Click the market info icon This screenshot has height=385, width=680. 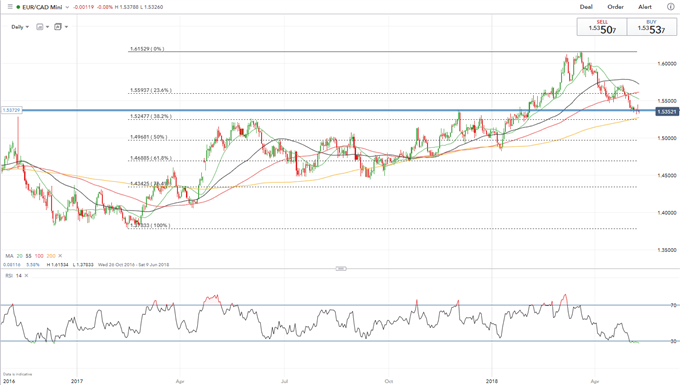pyautogui.click(x=670, y=7)
